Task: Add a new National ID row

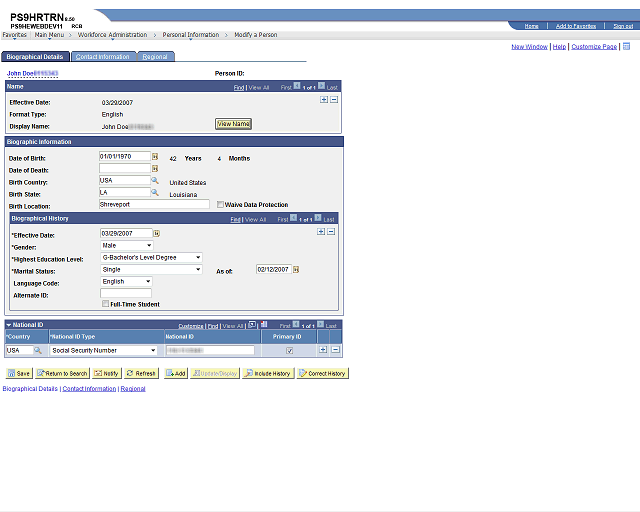Action: 323,349
